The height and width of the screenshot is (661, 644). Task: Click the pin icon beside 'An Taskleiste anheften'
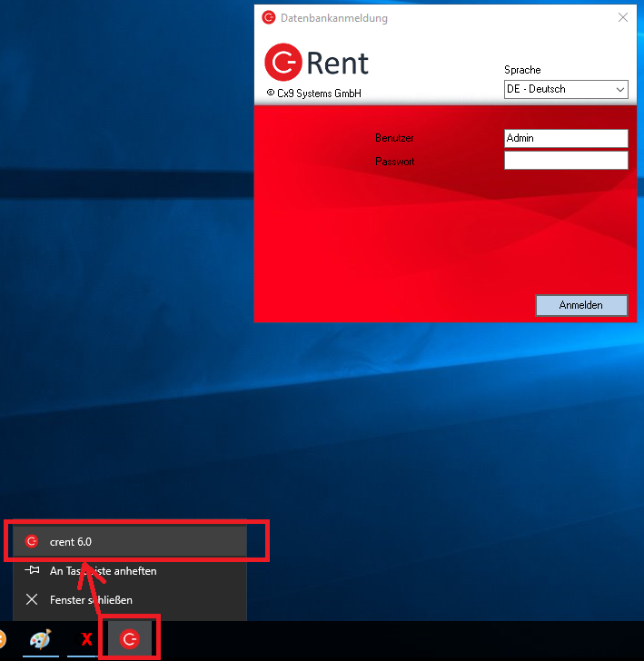pyautogui.click(x=32, y=571)
